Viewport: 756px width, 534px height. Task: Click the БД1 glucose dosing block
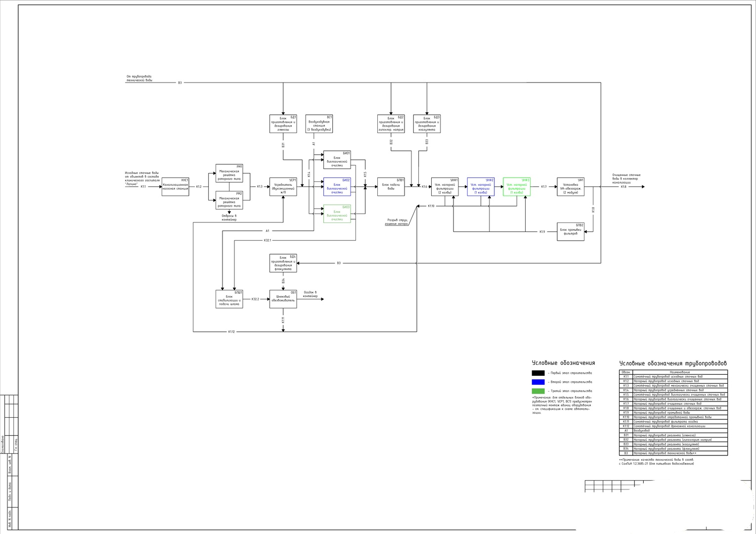283,124
